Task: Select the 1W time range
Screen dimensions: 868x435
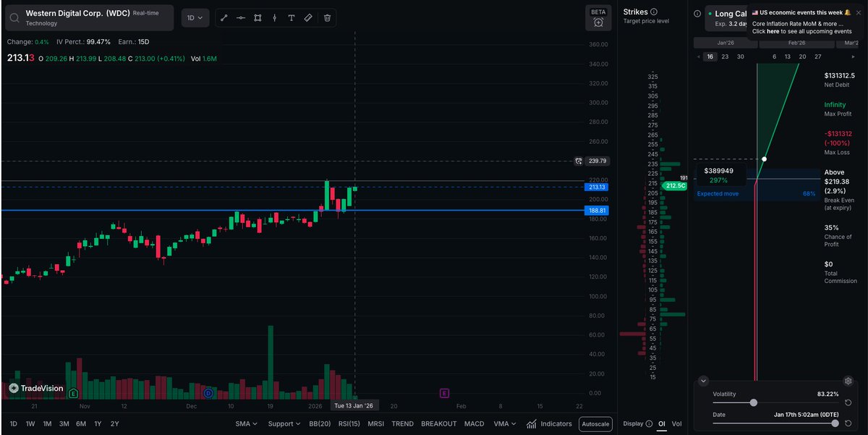Action: pyautogui.click(x=30, y=423)
